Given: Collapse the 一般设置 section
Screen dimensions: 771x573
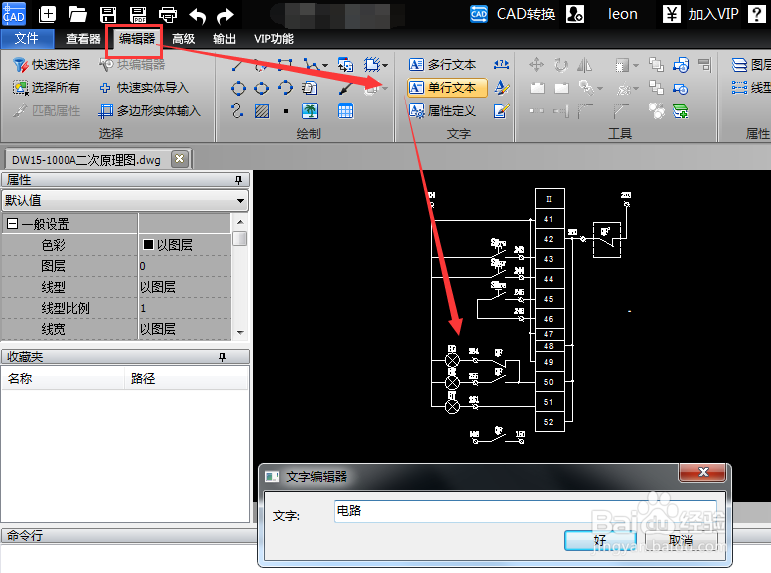Looking at the screenshot, I should coord(12,224).
